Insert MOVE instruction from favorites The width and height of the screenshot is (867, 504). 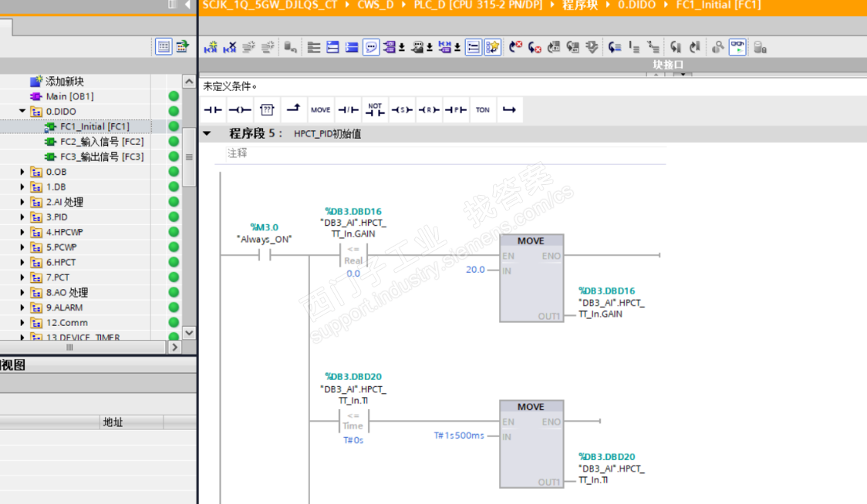click(x=321, y=110)
